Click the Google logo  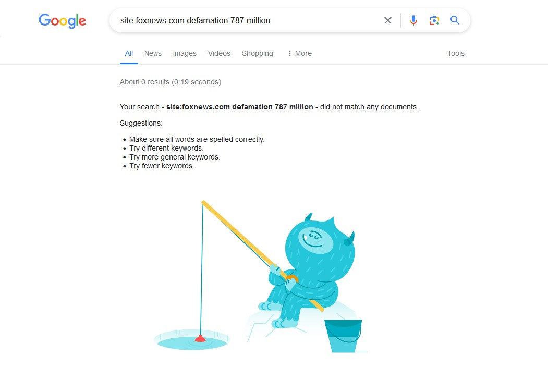pyautogui.click(x=62, y=21)
